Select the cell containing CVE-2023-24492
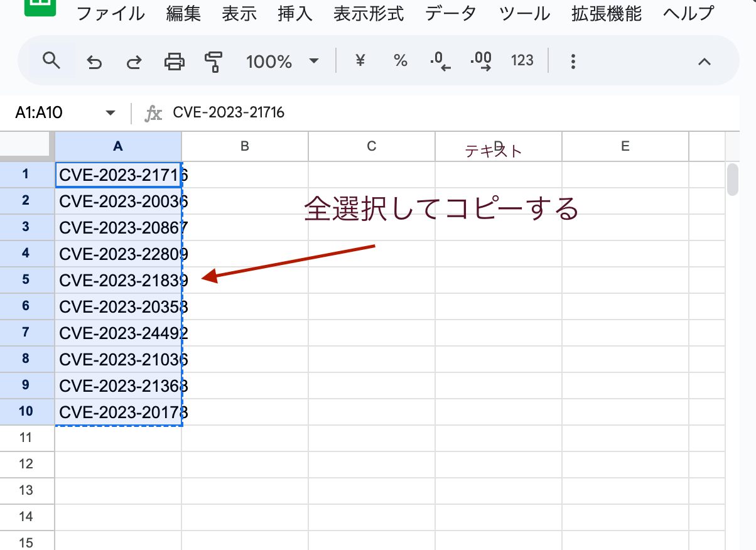 click(x=118, y=333)
